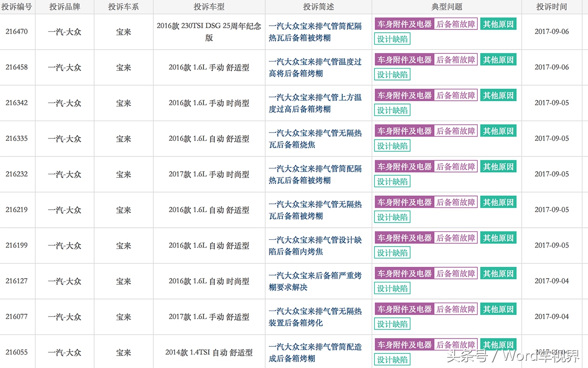Viewport: 588px width, 368px height.
Task: Click '设计缺陷' tag in row 216219
Action: coord(392,217)
